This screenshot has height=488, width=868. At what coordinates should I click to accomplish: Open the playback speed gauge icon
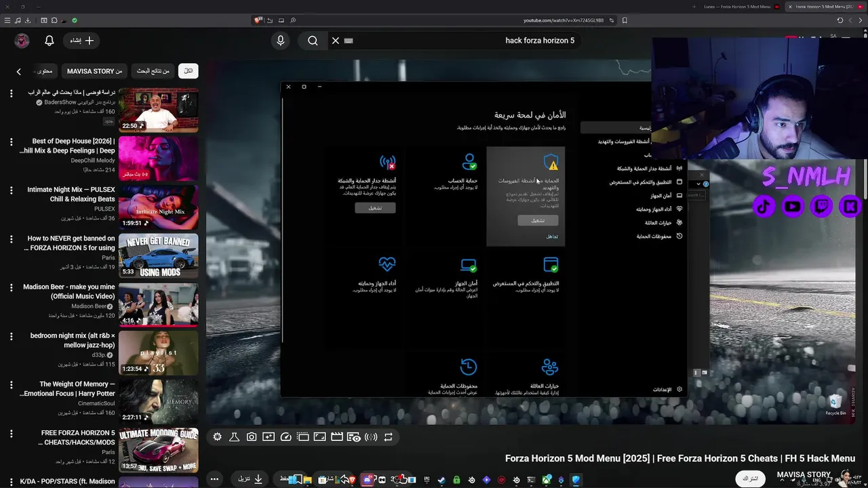[285, 437]
